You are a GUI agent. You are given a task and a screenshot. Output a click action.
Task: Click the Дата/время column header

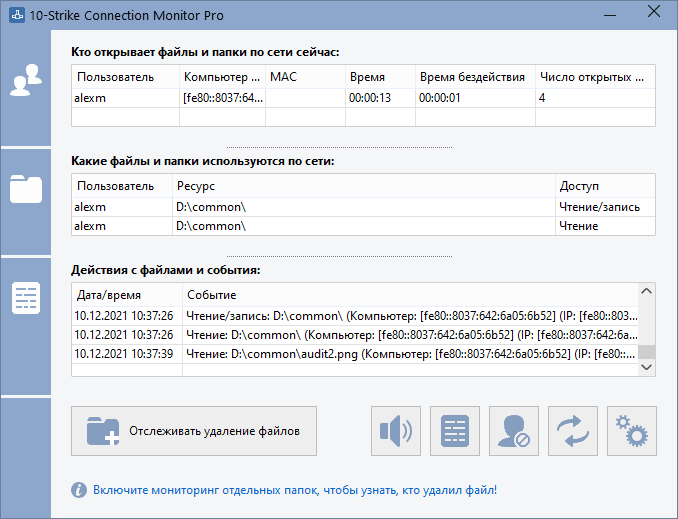[x=127, y=295]
